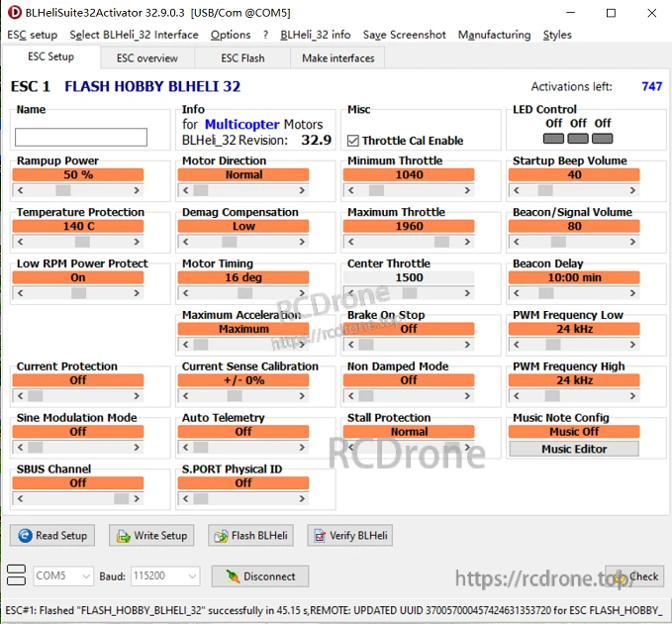Image resolution: width=672 pixels, height=624 pixels.
Task: Decrease Startup Beep Volume with left arrow
Action: tap(516, 190)
